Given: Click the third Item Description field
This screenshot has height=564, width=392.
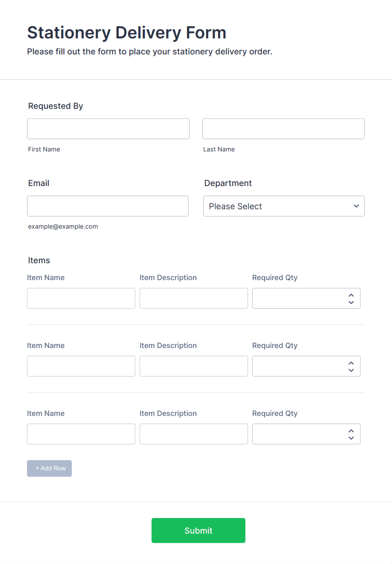Looking at the screenshot, I should point(193,434).
